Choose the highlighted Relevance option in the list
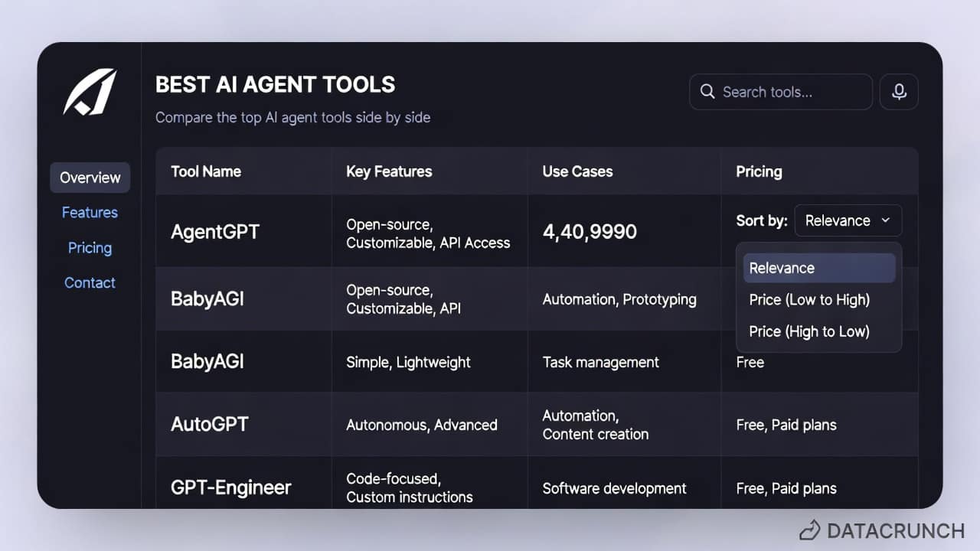This screenshot has height=551, width=980. 819,268
